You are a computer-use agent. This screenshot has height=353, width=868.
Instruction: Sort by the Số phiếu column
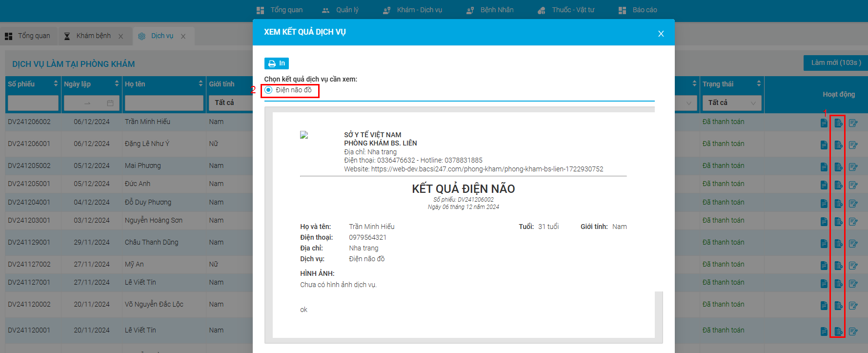pos(56,84)
